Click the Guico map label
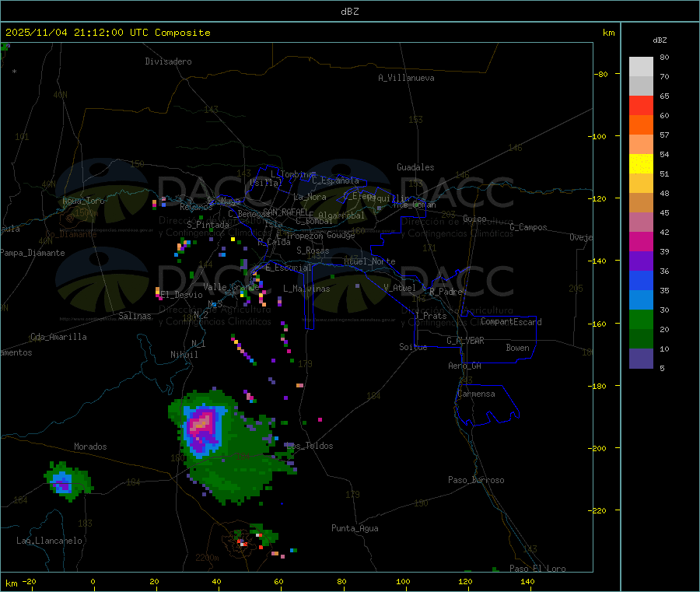 click(474, 219)
